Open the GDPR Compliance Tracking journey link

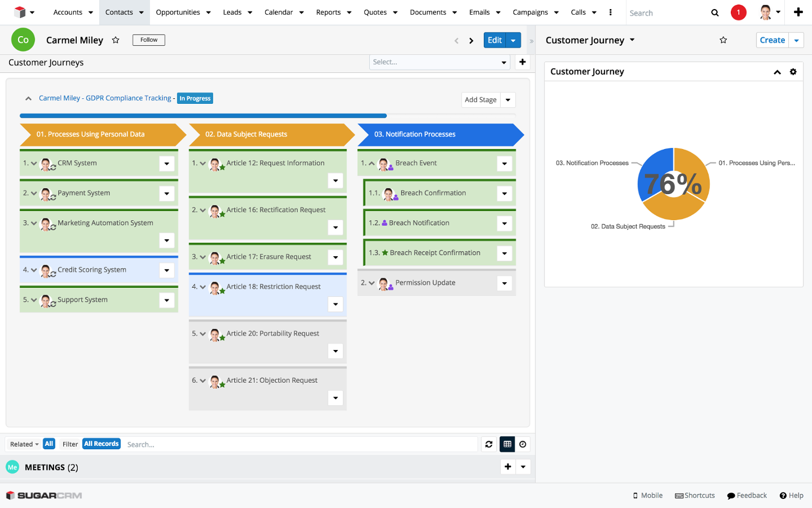(105, 98)
